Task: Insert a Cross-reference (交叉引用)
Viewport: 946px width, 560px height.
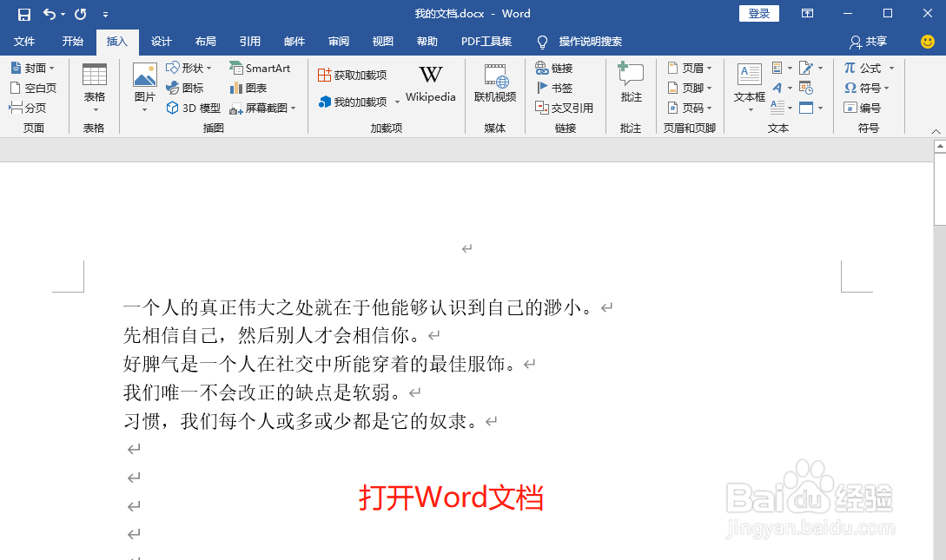Action: click(564, 108)
